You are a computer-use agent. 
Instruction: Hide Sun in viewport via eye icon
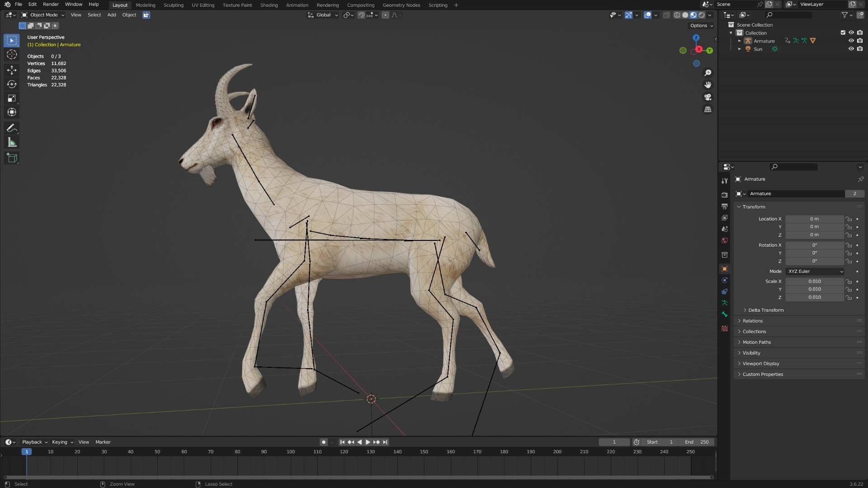(851, 49)
